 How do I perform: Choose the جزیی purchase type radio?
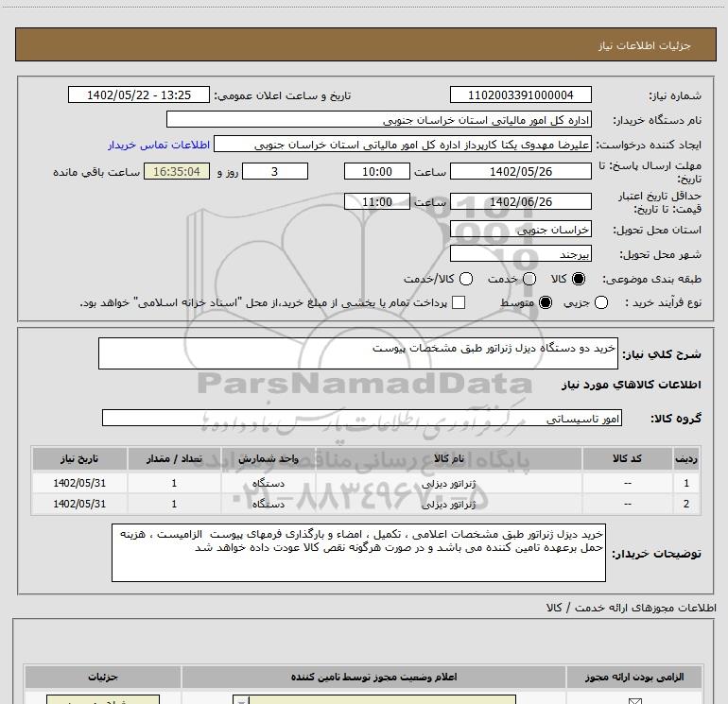(600, 302)
